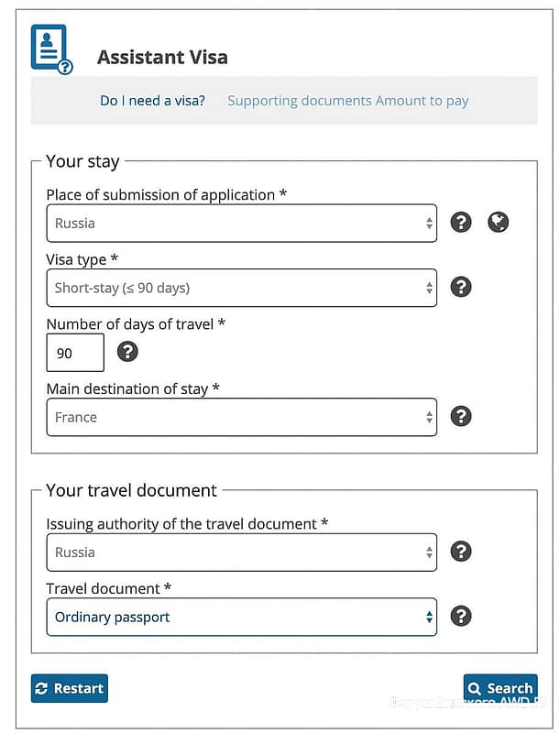The image size is (560, 733).
Task: Select the Amount to pay tab
Action: [423, 101]
